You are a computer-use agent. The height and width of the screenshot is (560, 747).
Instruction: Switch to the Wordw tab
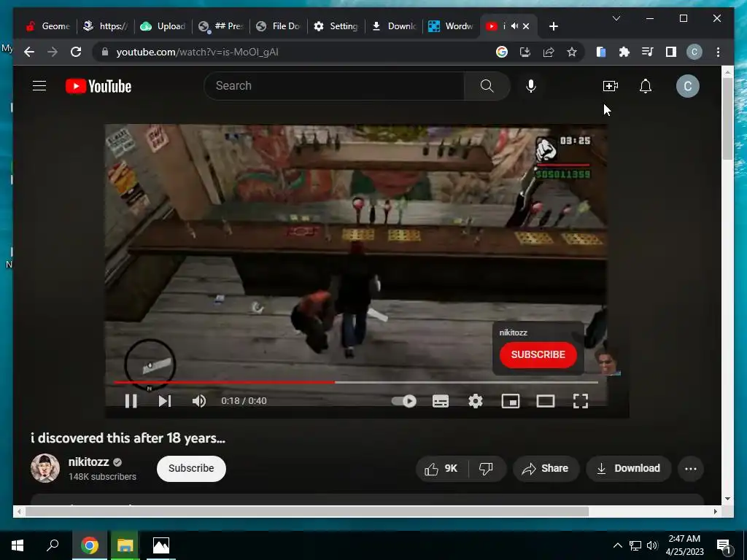coord(451,26)
